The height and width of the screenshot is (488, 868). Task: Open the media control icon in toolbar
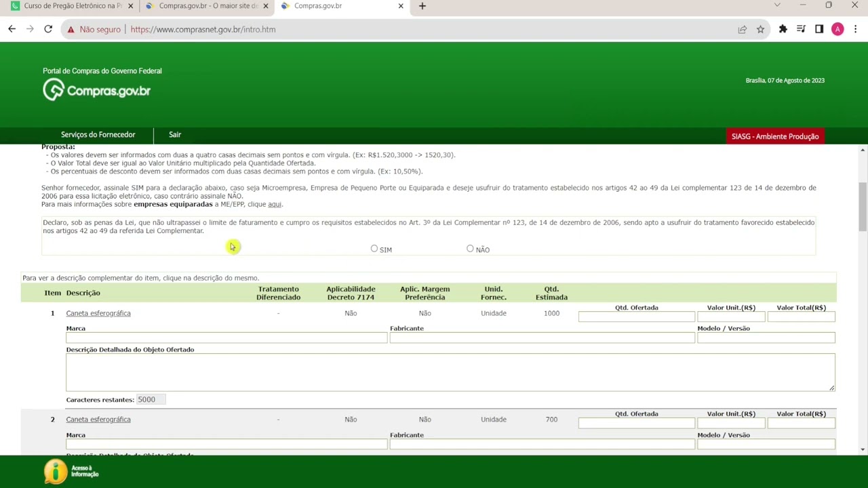coord(801,29)
